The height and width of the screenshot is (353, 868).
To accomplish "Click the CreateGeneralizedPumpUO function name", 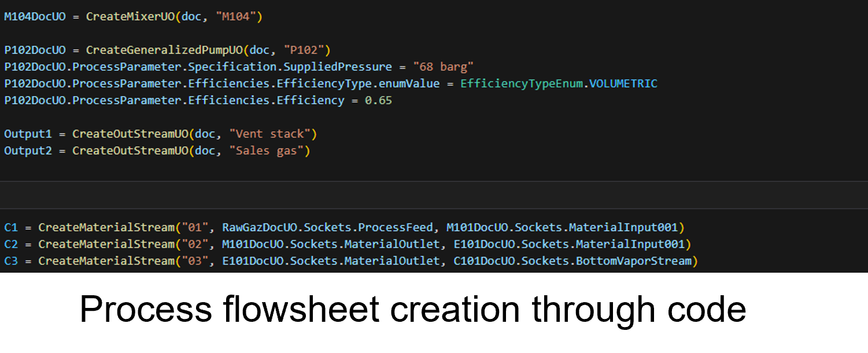I will coord(164,50).
